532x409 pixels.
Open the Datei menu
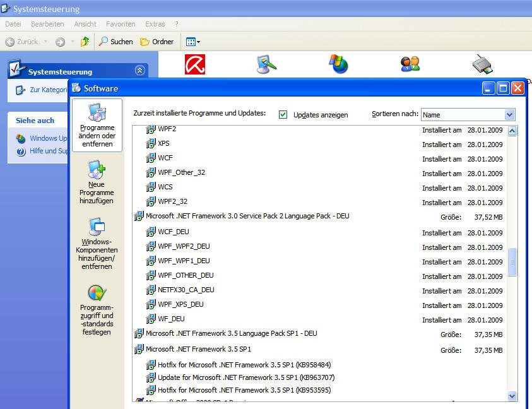click(x=13, y=24)
